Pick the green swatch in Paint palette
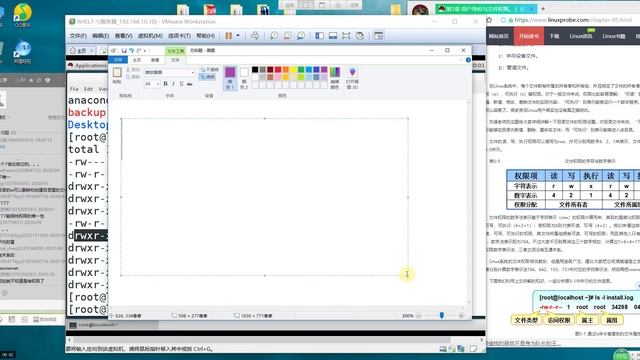The width and height of the screenshot is (640, 360). tap(301, 70)
